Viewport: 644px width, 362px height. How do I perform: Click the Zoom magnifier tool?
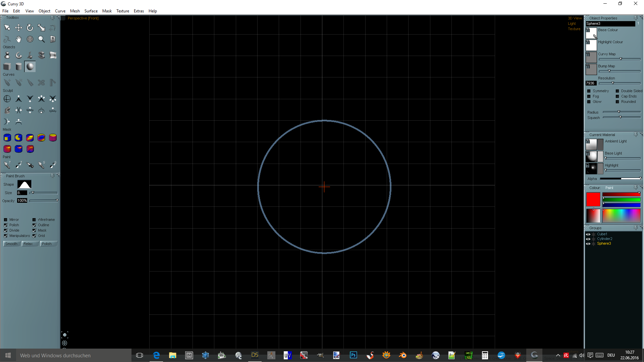41,39
